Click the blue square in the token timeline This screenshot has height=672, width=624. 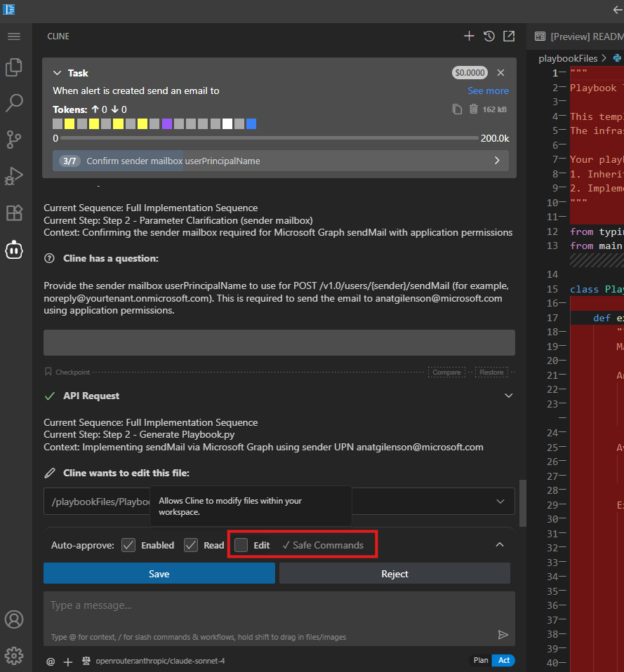point(251,124)
